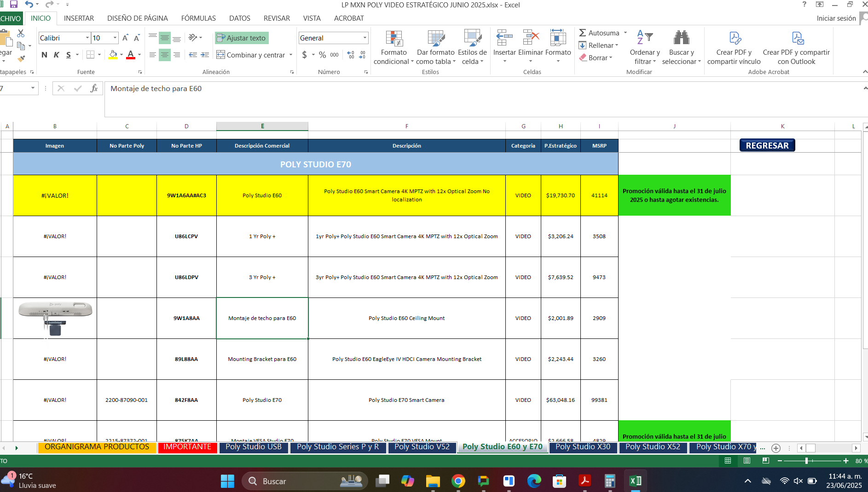Apply red font color

point(131,55)
